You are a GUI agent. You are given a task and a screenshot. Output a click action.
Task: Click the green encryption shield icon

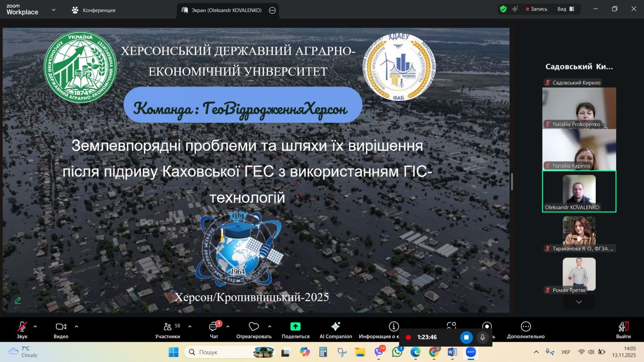(x=503, y=9)
